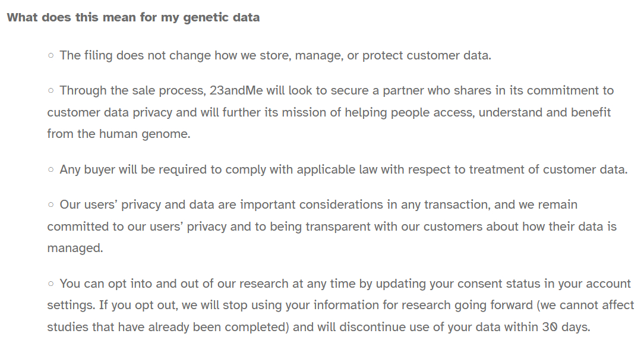This screenshot has height=346, width=644.
Task: Click the bullet marker before "Any buyer will be required"
Action: tap(51, 169)
